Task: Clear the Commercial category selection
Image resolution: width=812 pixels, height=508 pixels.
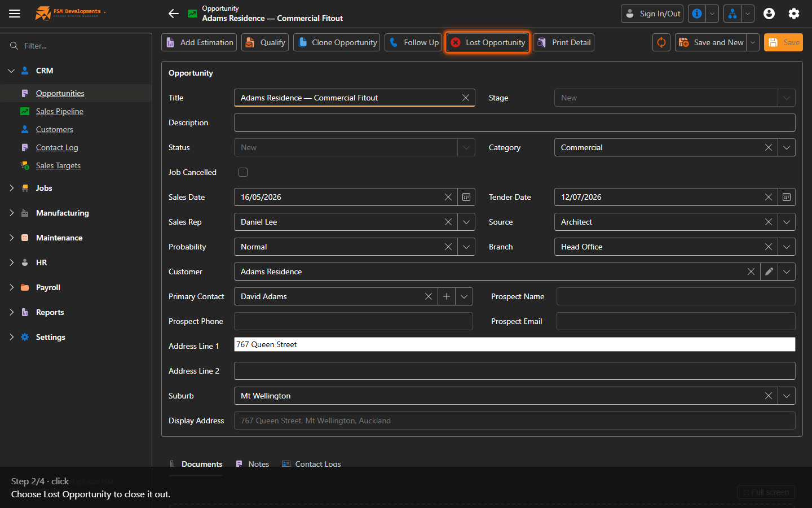Action: (769, 147)
